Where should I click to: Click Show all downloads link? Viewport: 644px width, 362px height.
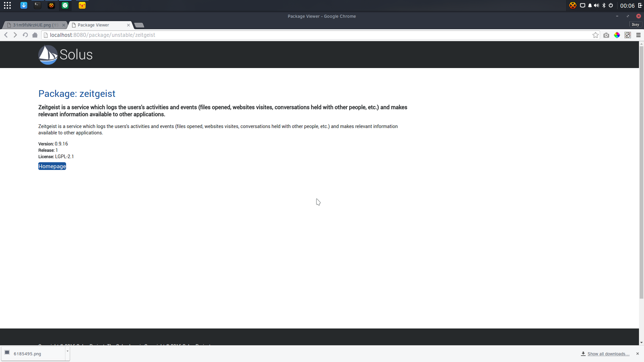pyautogui.click(x=608, y=354)
